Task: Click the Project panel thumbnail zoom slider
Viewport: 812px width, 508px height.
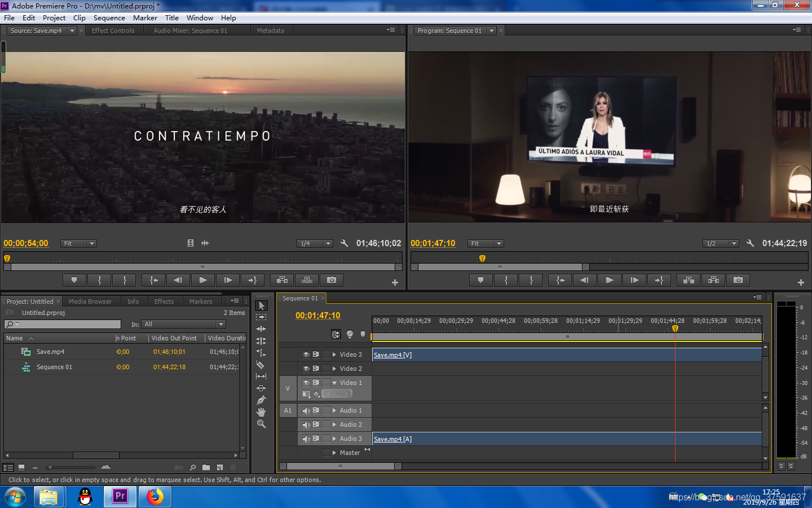Action: click(50, 467)
